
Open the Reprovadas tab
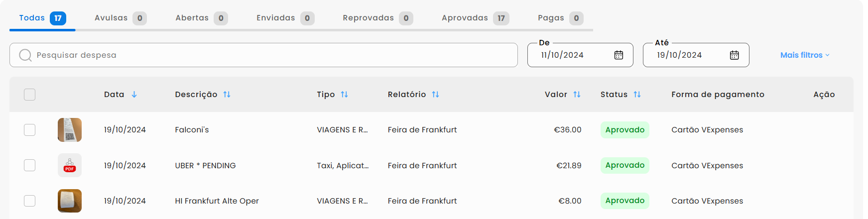(x=377, y=18)
